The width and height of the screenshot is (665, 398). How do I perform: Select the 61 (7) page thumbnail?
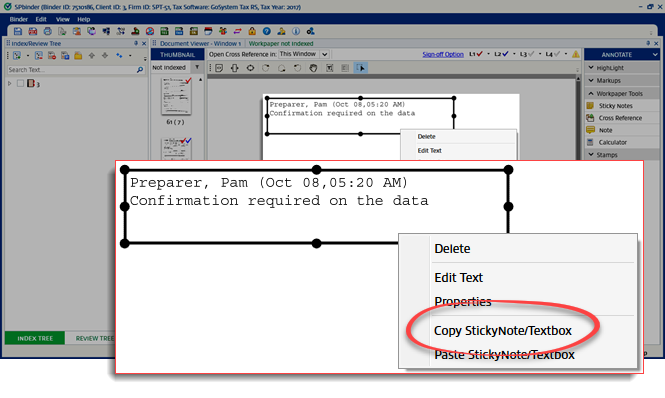point(176,96)
